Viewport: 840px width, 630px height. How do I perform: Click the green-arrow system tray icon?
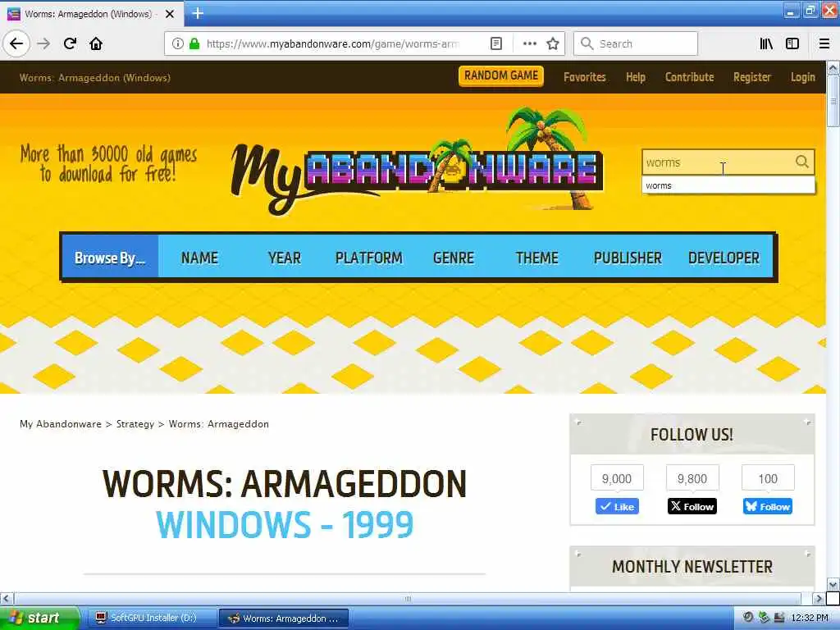click(764, 617)
